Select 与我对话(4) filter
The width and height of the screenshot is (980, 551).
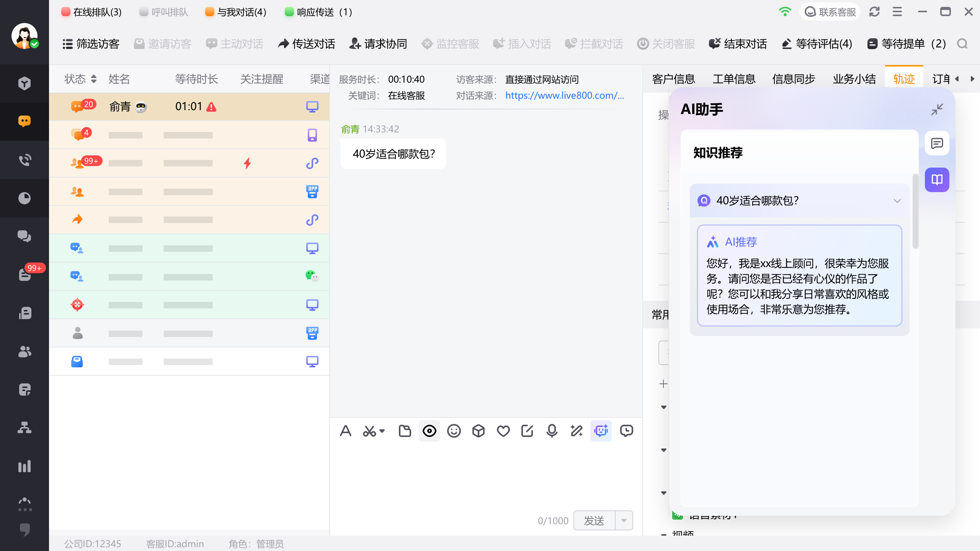coord(235,12)
